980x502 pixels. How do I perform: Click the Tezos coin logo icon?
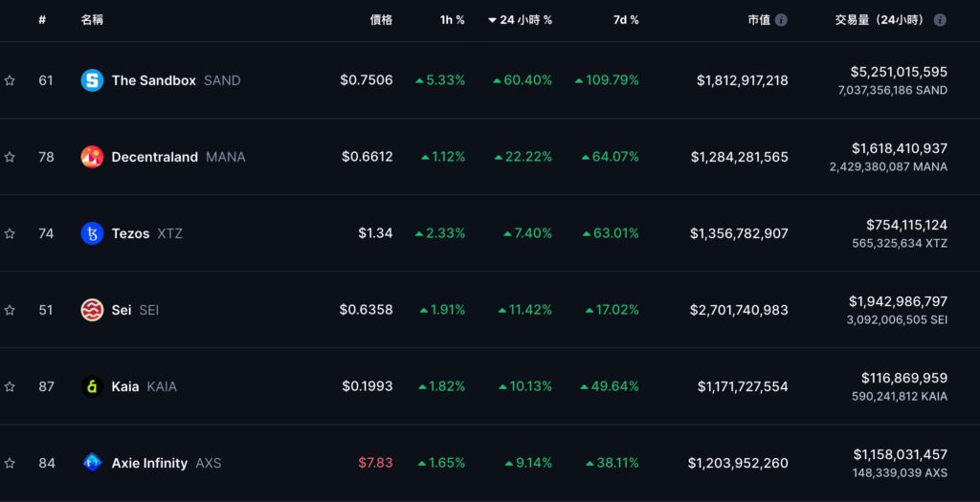(92, 233)
